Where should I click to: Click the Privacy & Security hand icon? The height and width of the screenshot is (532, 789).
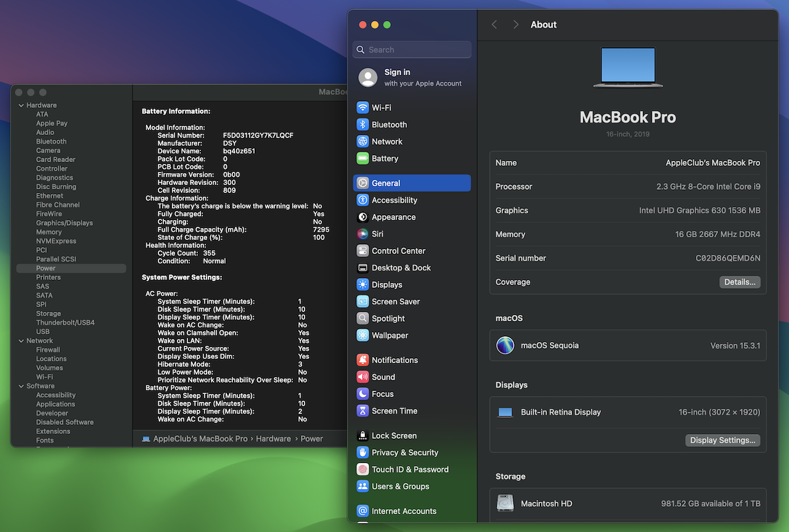pos(362,452)
